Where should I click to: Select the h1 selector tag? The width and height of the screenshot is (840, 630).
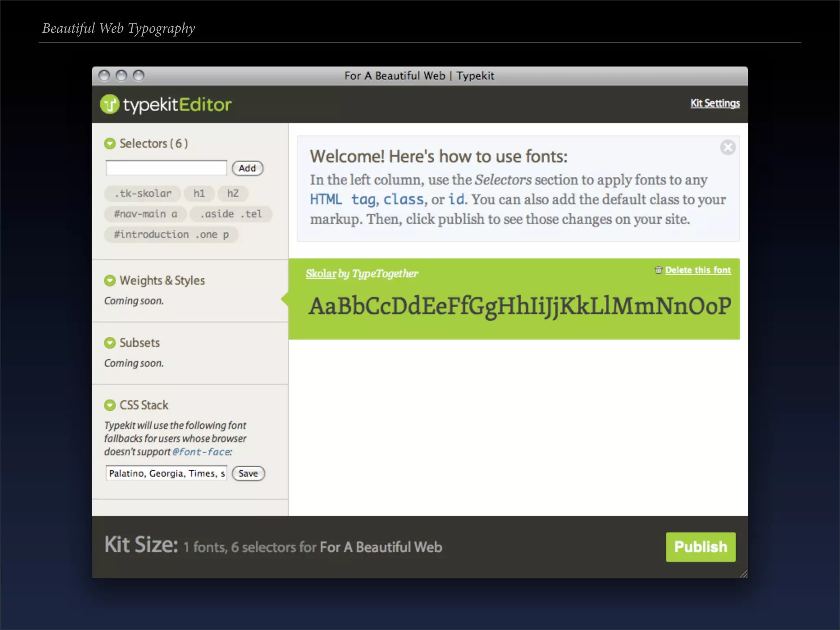199,193
